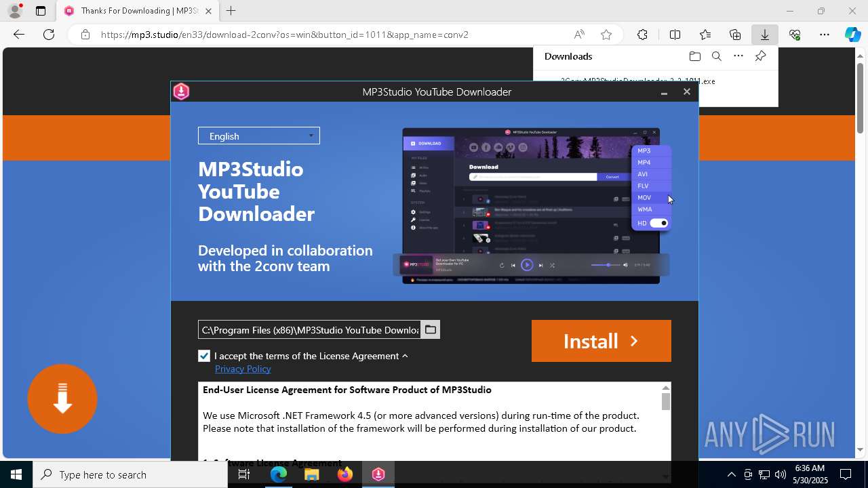The height and width of the screenshot is (488, 868).
Task: Open Browser essentials icon
Action: pos(795,35)
